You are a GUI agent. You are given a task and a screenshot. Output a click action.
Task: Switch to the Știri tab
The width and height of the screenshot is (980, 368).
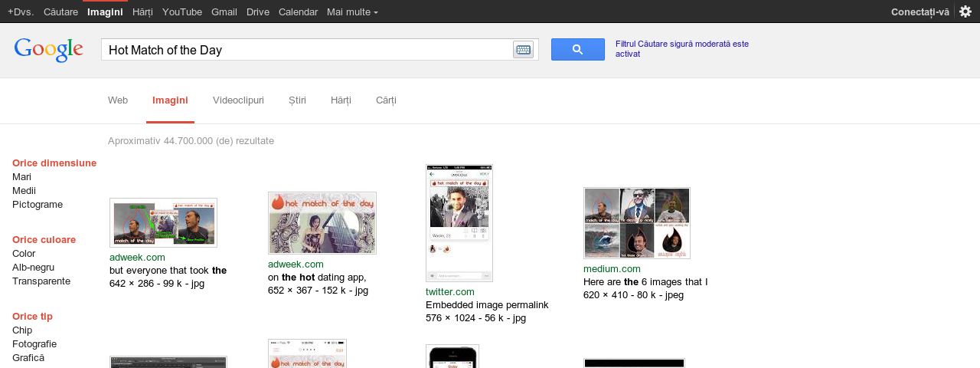(297, 100)
